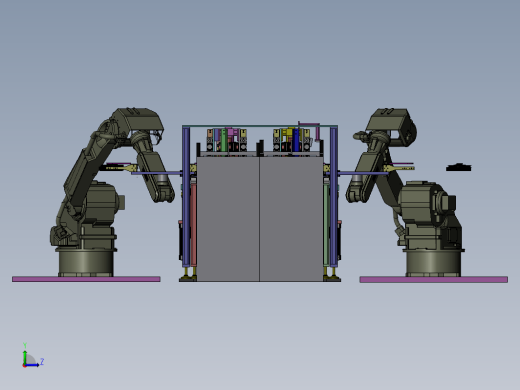Select the top horizontal frame bar
Screen dimensions: 520x390
pyautogui.click(x=260, y=126)
